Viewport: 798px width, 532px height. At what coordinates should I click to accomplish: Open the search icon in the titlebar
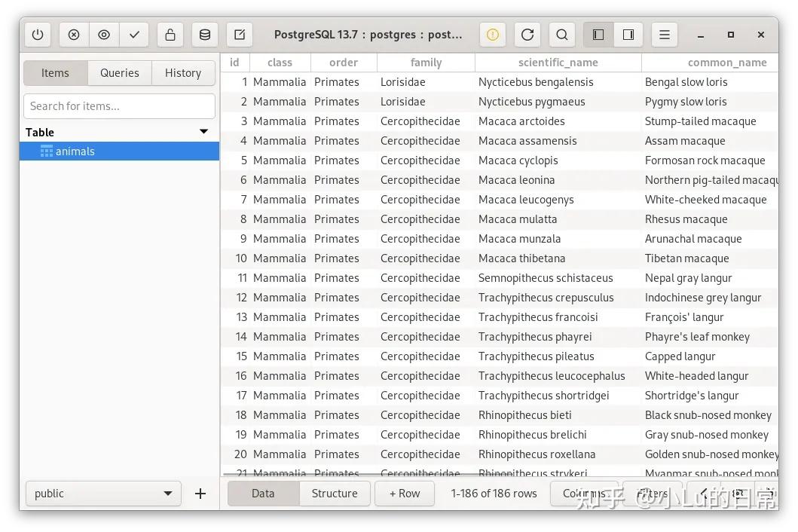click(561, 34)
